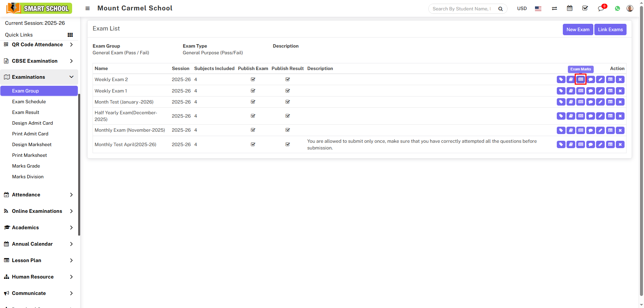Open the calendar icon in header
Viewport: 644px width, 308px height.
570,8
